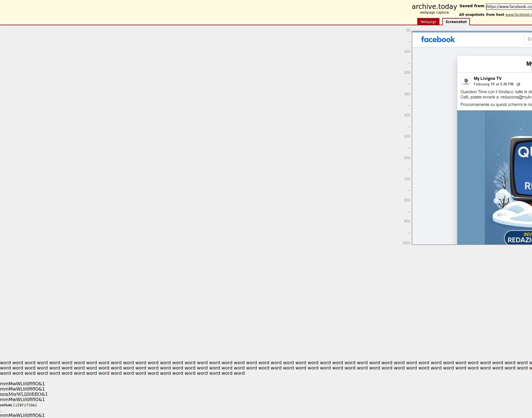Jump to the 90% scroll marker
Viewport: 532px width, 418px height.
click(407, 221)
